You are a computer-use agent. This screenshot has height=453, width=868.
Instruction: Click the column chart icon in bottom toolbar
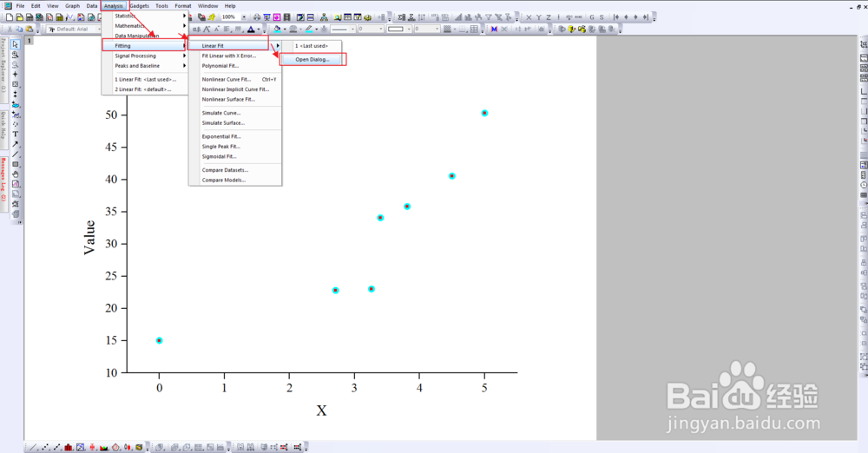click(69, 447)
